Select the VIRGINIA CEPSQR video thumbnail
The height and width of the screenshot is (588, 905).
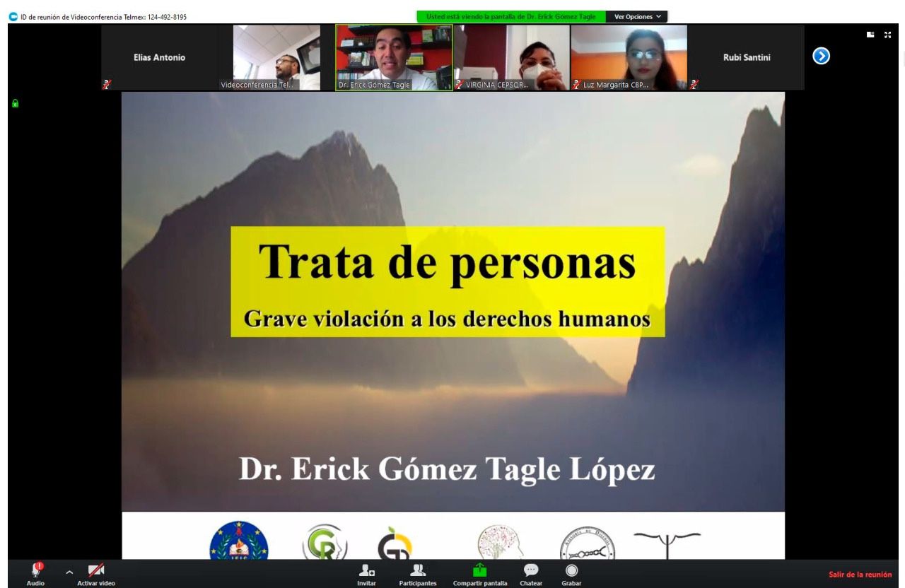[x=511, y=57]
